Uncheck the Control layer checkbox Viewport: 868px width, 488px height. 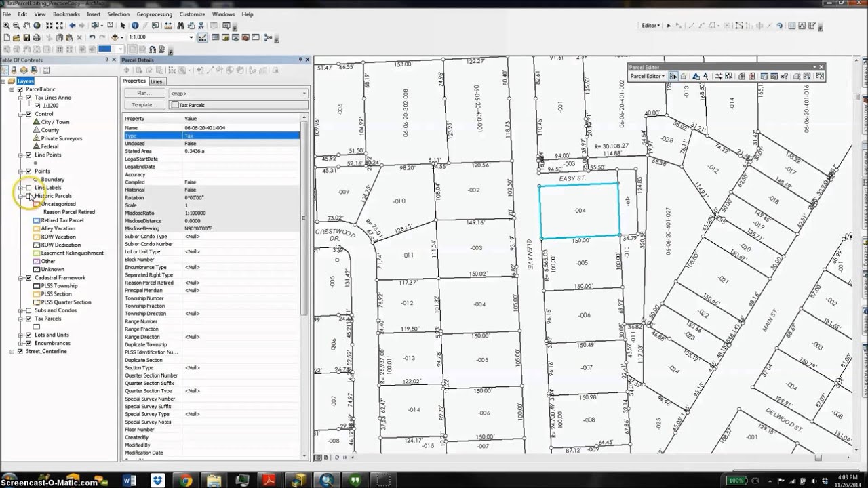(28, 114)
